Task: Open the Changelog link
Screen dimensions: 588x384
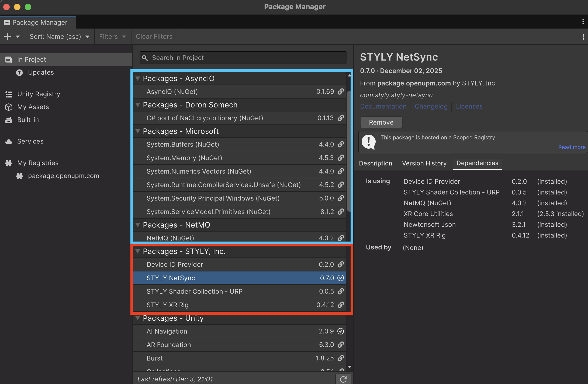Action: click(x=431, y=106)
